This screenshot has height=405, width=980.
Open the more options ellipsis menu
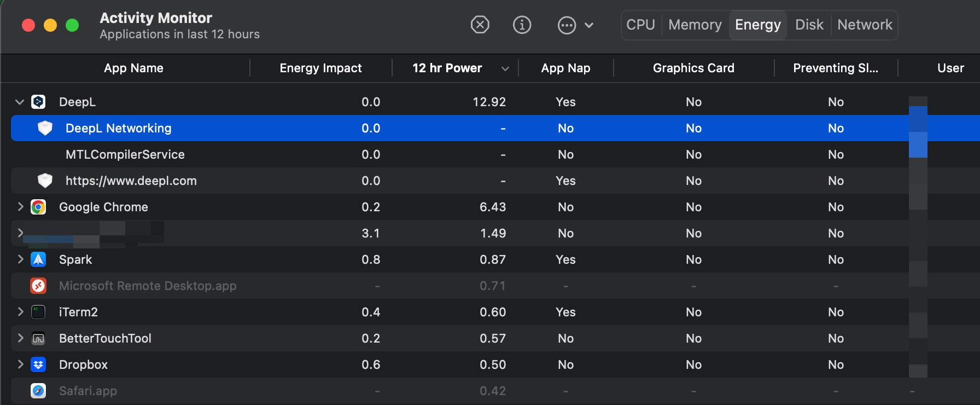[x=567, y=25]
